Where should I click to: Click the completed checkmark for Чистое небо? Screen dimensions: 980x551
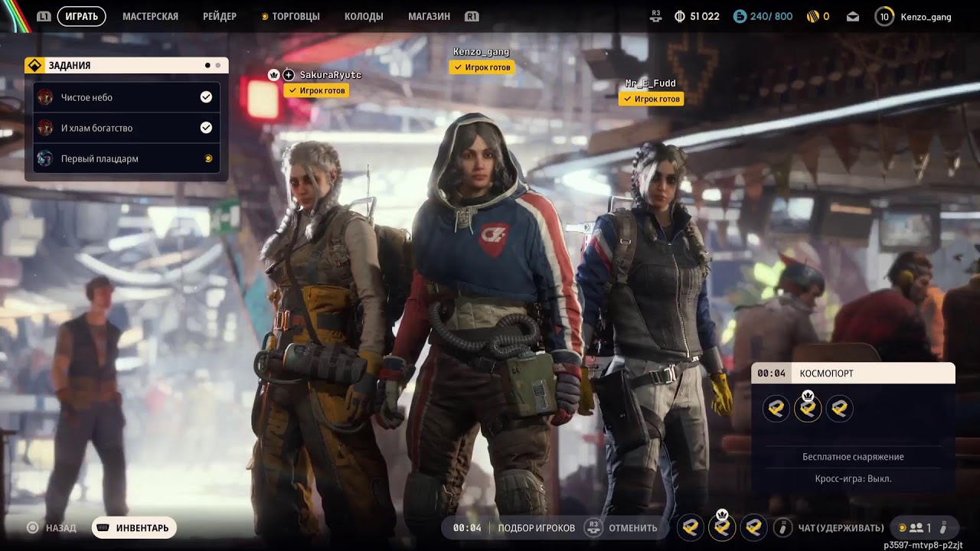click(206, 97)
